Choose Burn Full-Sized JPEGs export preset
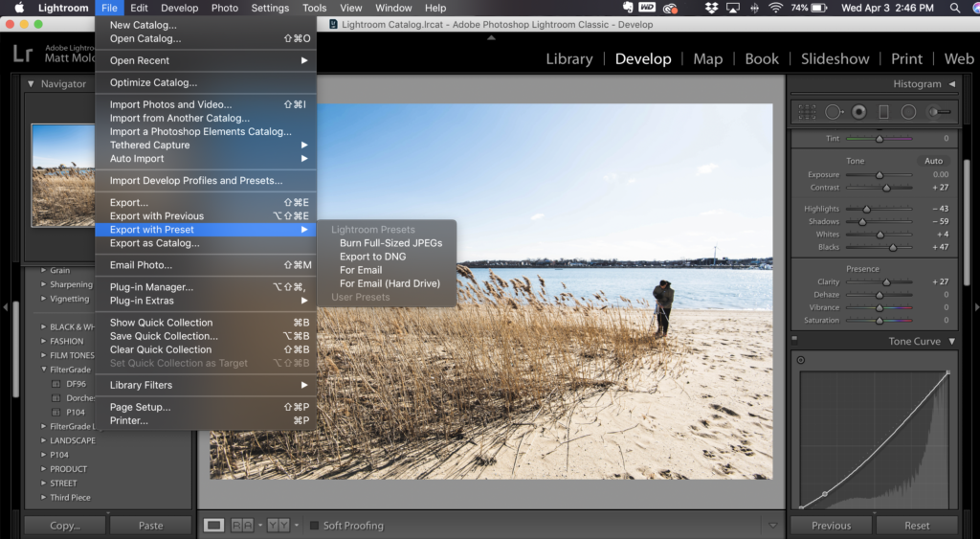The height and width of the screenshot is (539, 980). pyautogui.click(x=390, y=243)
